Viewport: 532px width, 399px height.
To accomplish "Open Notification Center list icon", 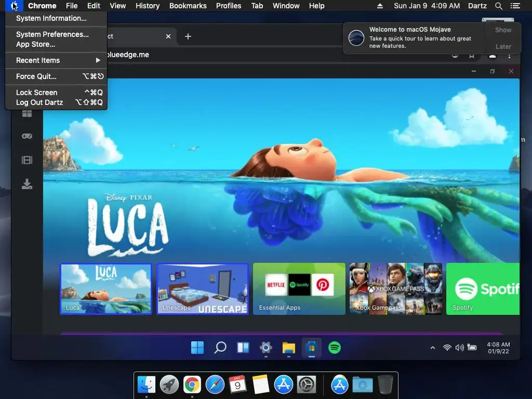I will pos(515,6).
